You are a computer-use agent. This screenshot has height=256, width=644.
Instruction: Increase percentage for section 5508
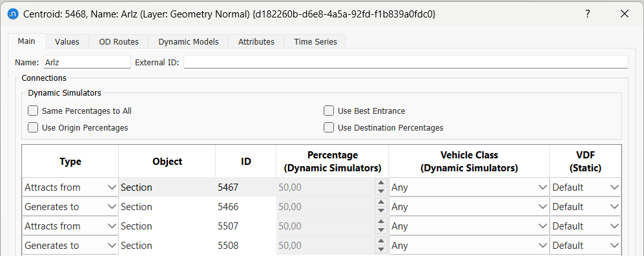tap(381, 240)
